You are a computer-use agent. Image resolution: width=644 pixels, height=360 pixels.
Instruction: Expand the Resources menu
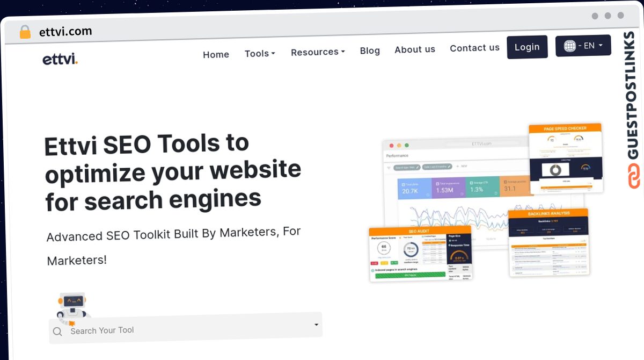318,52
